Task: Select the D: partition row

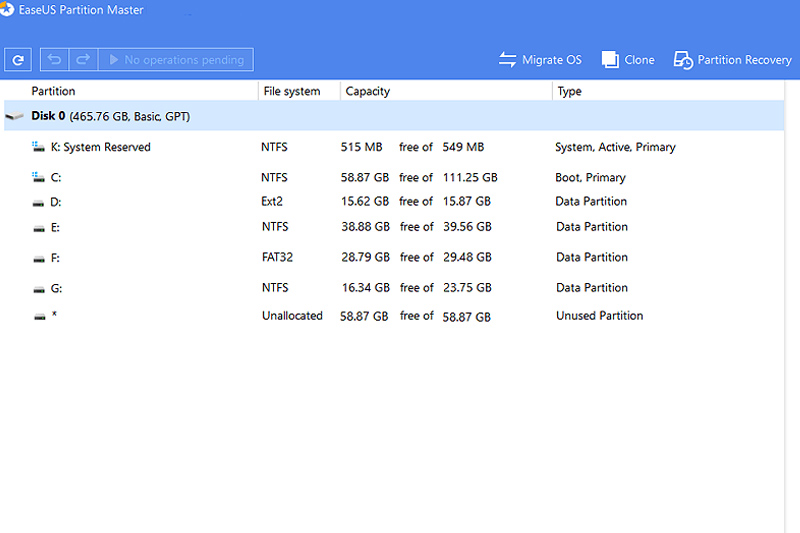Action: pyautogui.click(x=394, y=201)
